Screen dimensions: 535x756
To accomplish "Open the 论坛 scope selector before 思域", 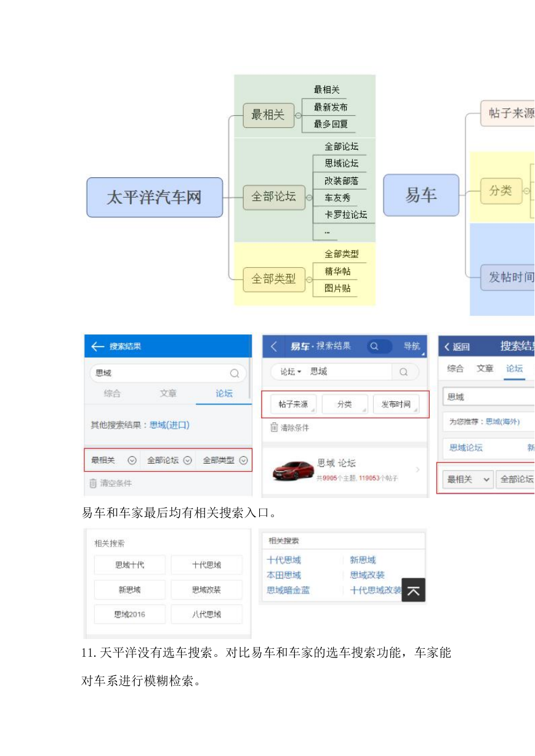I will [291, 372].
